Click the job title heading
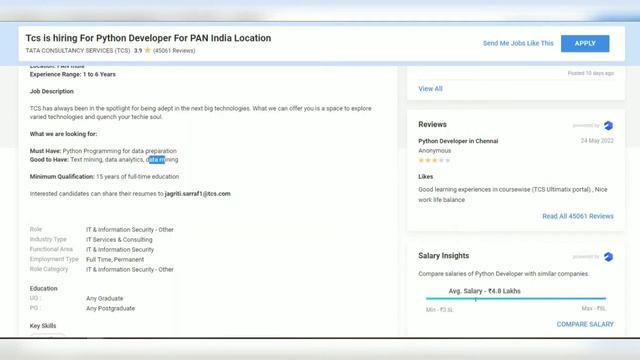640x360 pixels. click(x=148, y=38)
